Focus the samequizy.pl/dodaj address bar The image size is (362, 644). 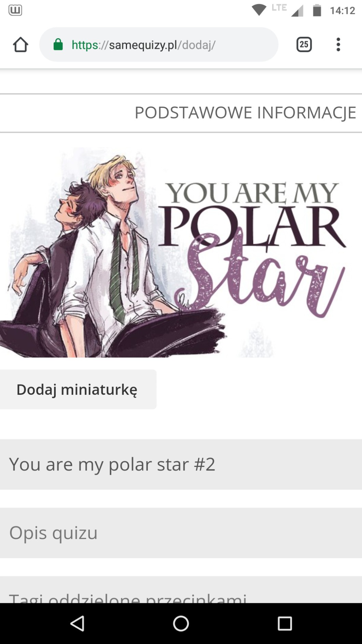[x=159, y=44]
